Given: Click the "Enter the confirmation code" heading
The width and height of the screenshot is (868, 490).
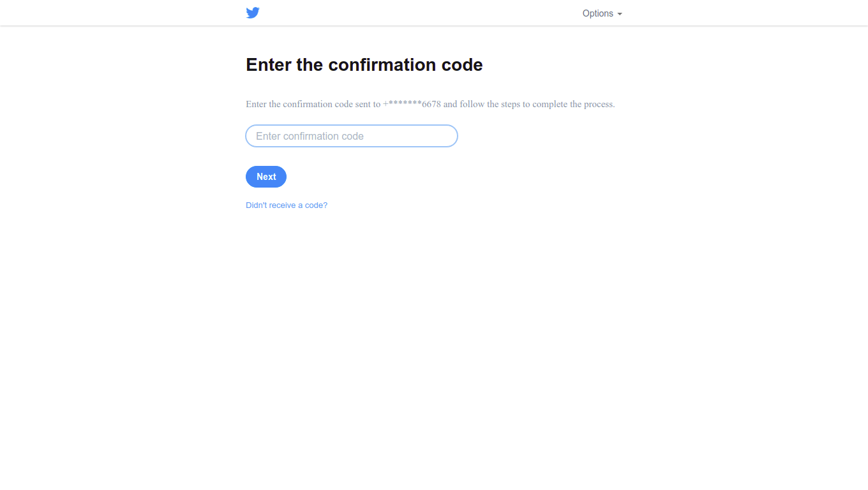Looking at the screenshot, I should click(364, 65).
